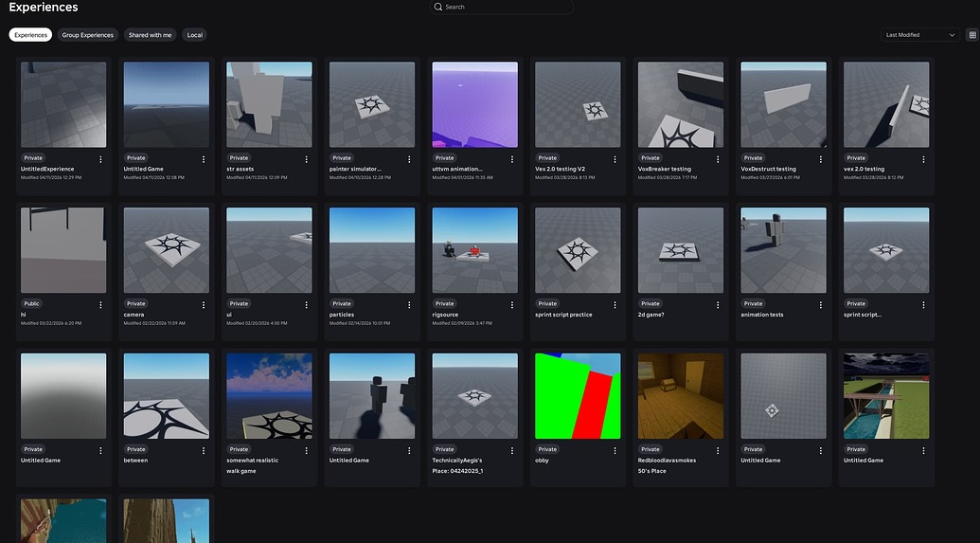Image resolution: width=980 pixels, height=543 pixels.
Task: Open the VoxDestruct testing wall thumbnail
Action: pyautogui.click(x=784, y=104)
